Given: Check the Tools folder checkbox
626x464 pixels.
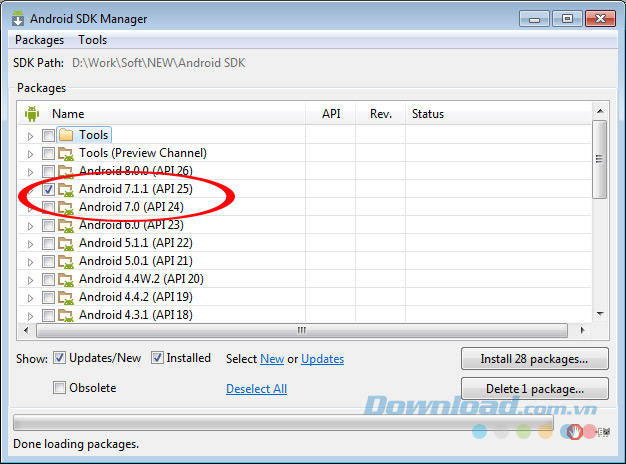Looking at the screenshot, I should pos(48,135).
